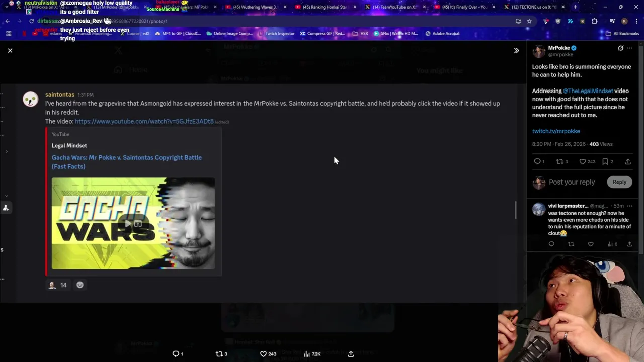This screenshot has height=362, width=644.
Task: Open the All Bookmarks folder
Action: tap(622, 34)
